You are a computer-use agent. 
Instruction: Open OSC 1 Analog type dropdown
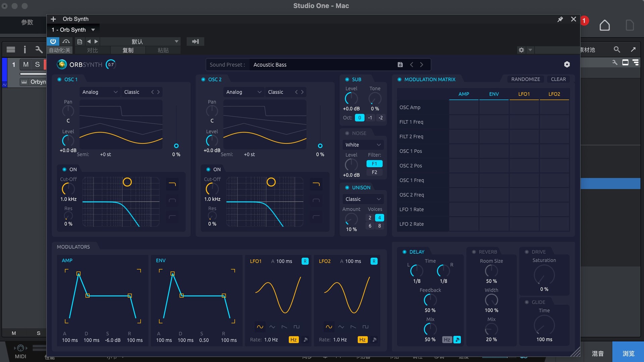pyautogui.click(x=100, y=92)
